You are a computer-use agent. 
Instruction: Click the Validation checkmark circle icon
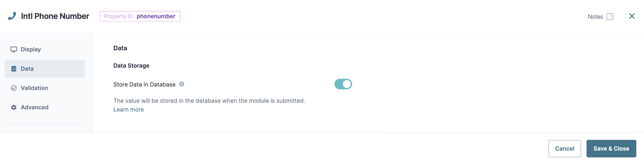(x=14, y=88)
